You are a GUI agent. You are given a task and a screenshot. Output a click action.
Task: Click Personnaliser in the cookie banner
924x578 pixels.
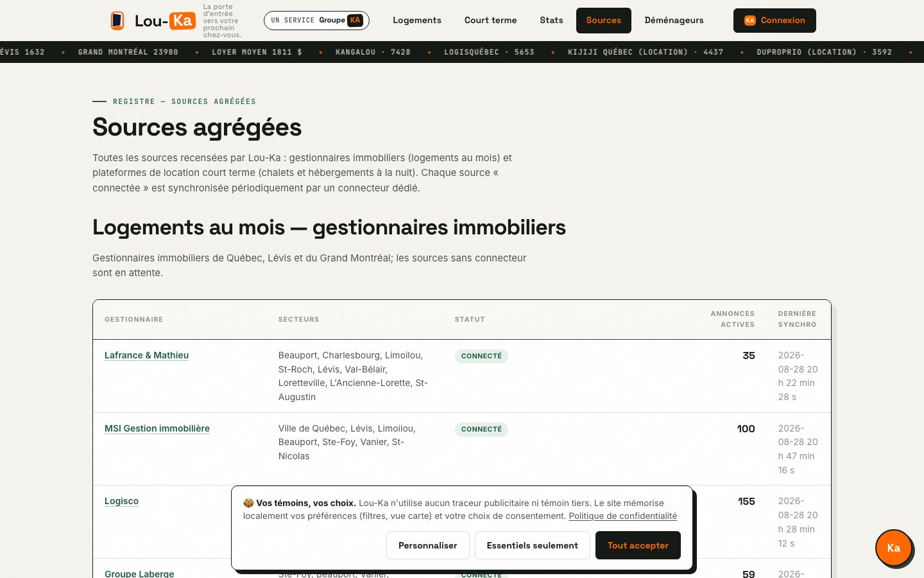(x=428, y=545)
